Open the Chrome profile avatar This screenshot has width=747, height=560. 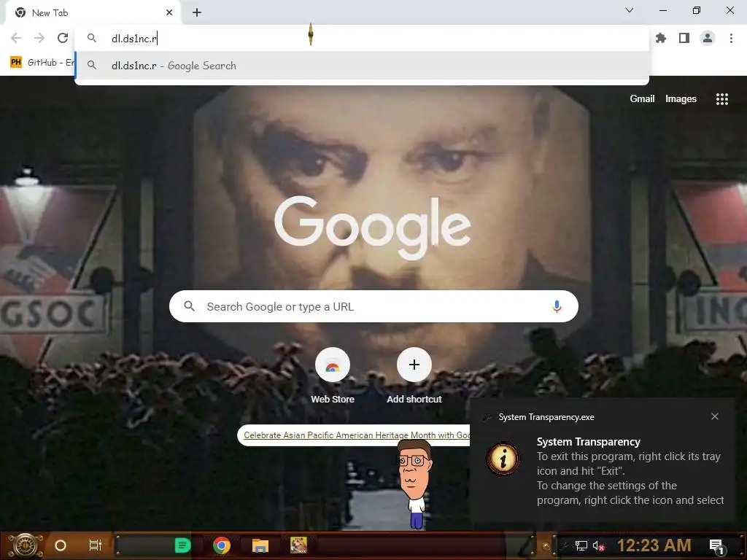(x=708, y=38)
